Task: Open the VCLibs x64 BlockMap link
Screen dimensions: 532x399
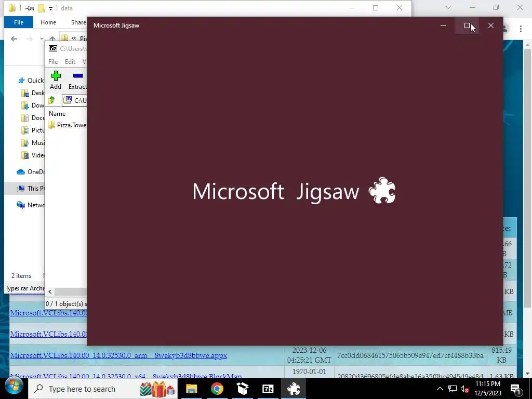Action: coord(126,376)
